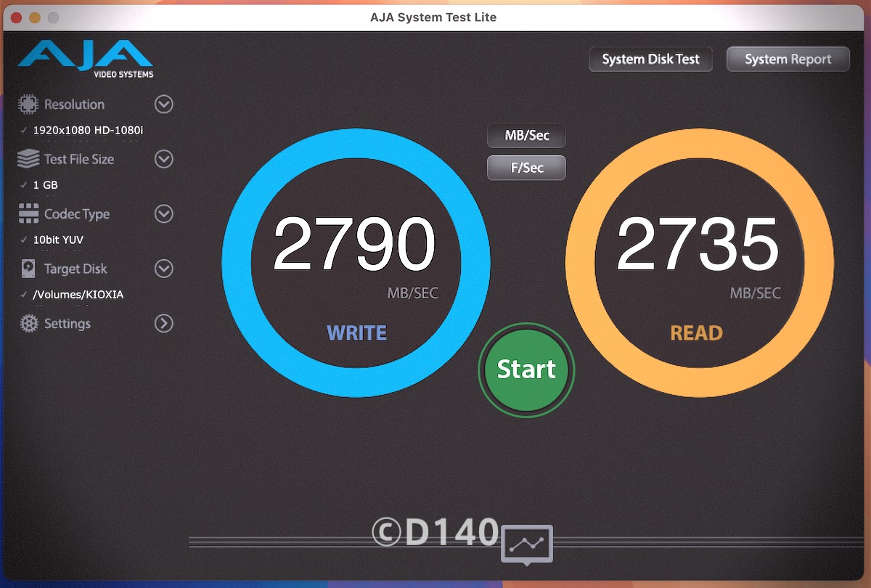Click the AJA Video Systems logo
The width and height of the screenshot is (871, 588).
point(86,58)
